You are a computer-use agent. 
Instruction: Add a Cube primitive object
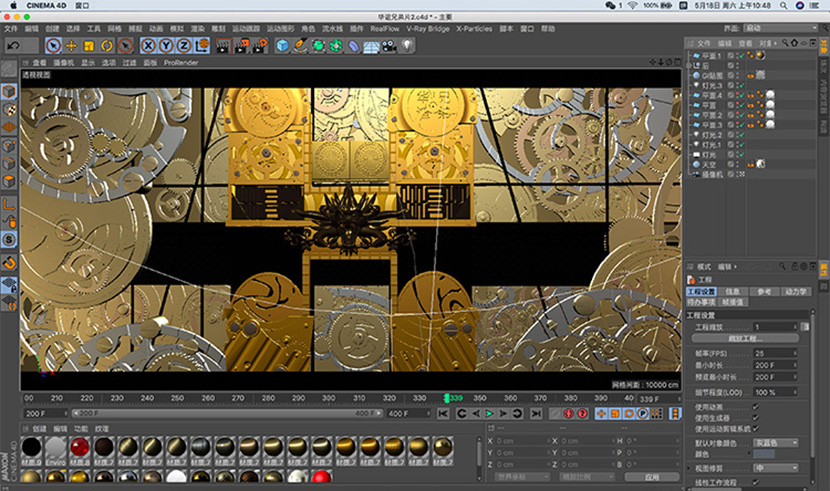pos(282,46)
